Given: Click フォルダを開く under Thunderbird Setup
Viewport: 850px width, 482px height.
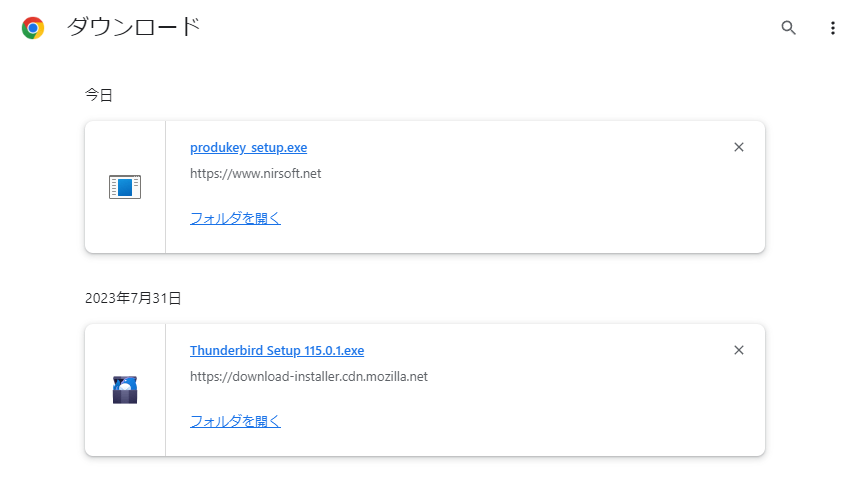Looking at the screenshot, I should click(x=235, y=421).
